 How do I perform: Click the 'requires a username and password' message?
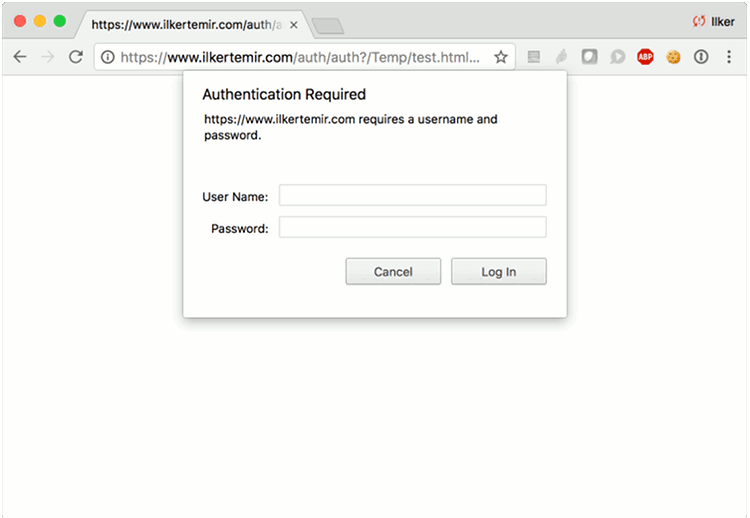[351, 127]
